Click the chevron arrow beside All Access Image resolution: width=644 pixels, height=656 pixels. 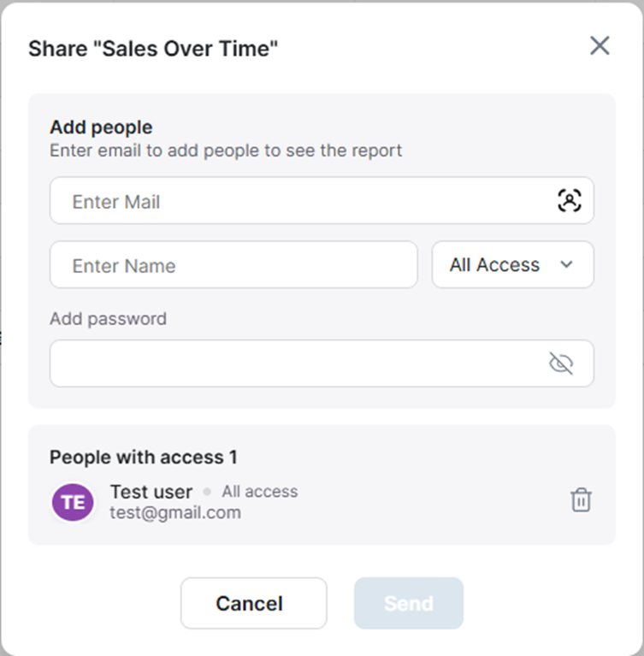coord(566,264)
